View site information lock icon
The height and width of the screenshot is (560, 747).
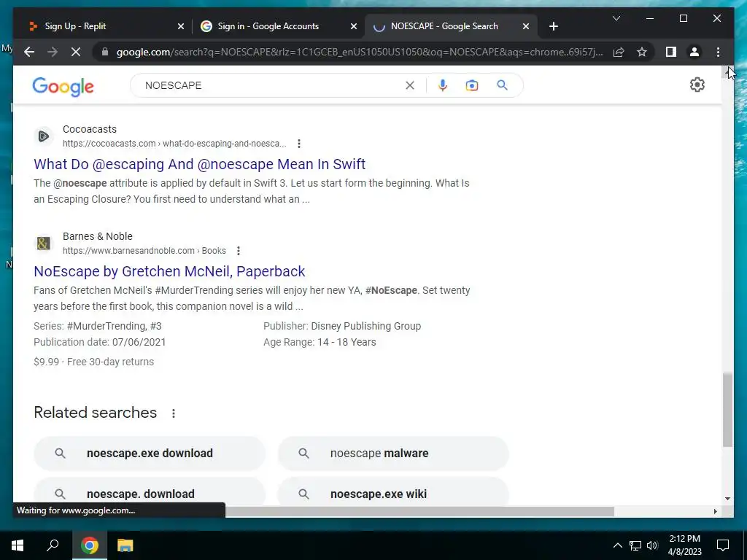[105, 52]
